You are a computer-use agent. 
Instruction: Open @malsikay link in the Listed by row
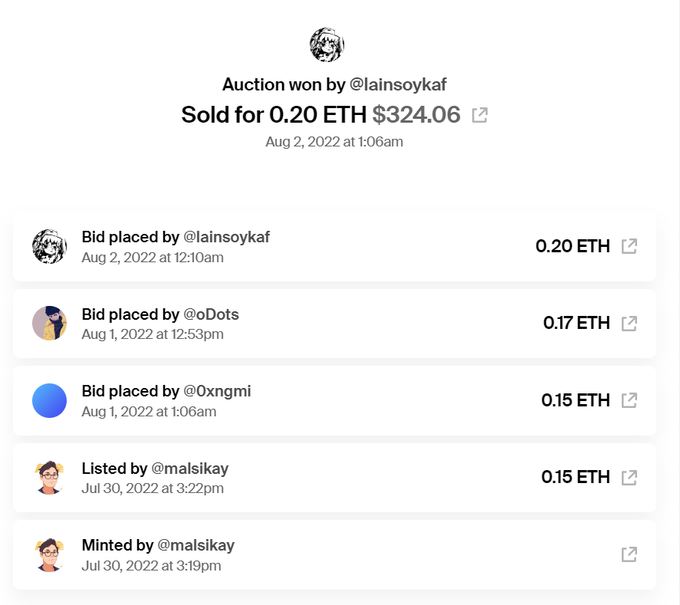[x=193, y=468]
